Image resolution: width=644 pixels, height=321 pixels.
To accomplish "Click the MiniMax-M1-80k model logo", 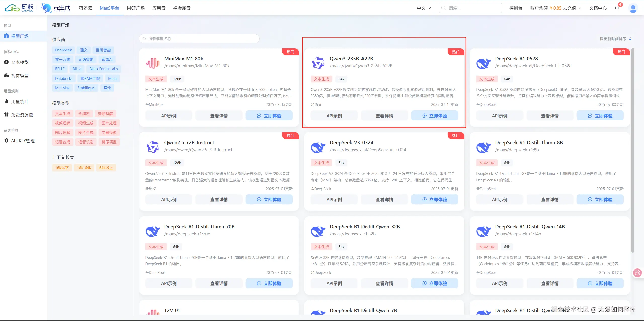I will click(x=153, y=63).
